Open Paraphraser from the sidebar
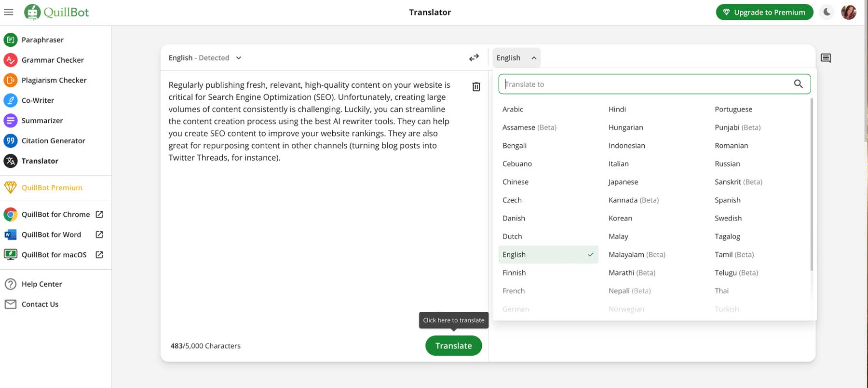868x388 pixels. click(42, 40)
